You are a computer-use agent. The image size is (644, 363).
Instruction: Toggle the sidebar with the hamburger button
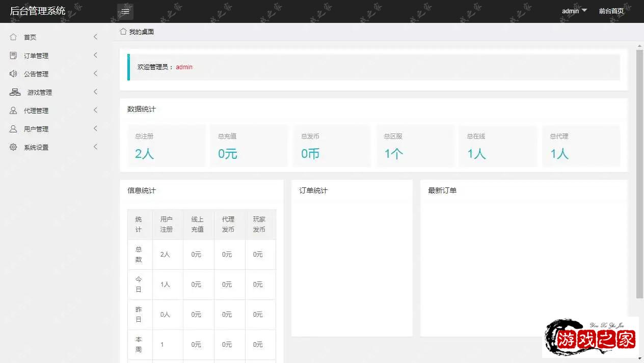click(125, 11)
